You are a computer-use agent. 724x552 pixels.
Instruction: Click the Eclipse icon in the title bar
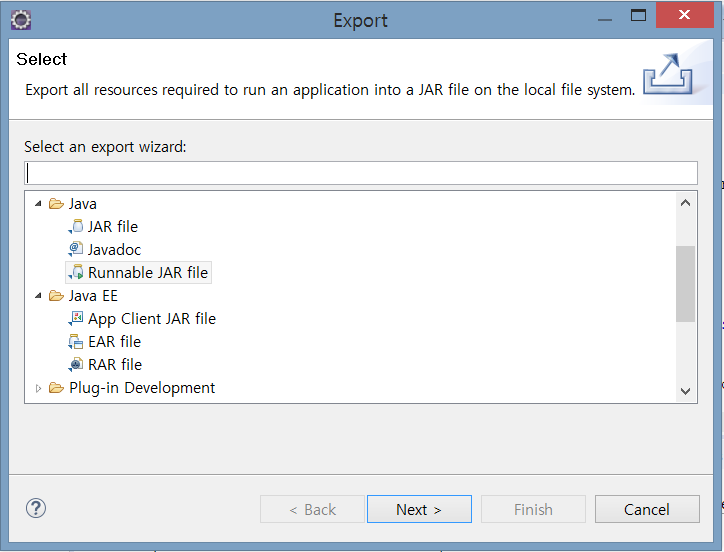click(x=20, y=19)
